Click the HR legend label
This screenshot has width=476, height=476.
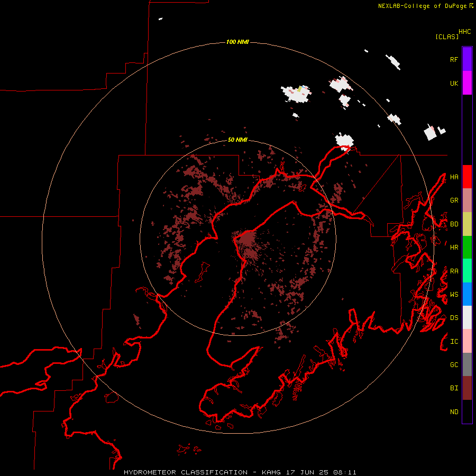click(454, 248)
